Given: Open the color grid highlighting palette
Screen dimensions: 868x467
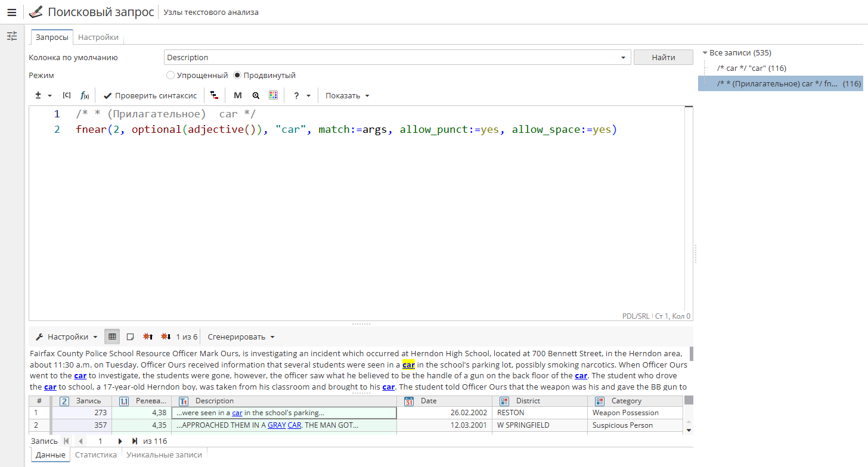Looking at the screenshot, I should pyautogui.click(x=274, y=95).
